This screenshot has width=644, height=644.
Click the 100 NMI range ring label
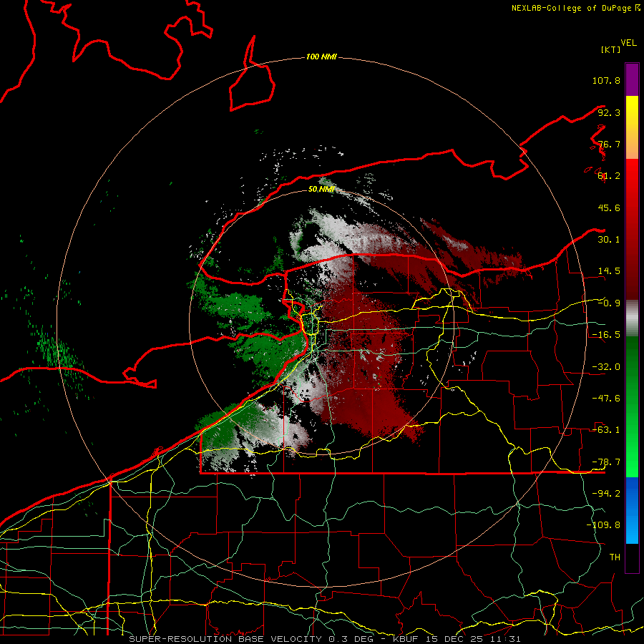tap(321, 57)
